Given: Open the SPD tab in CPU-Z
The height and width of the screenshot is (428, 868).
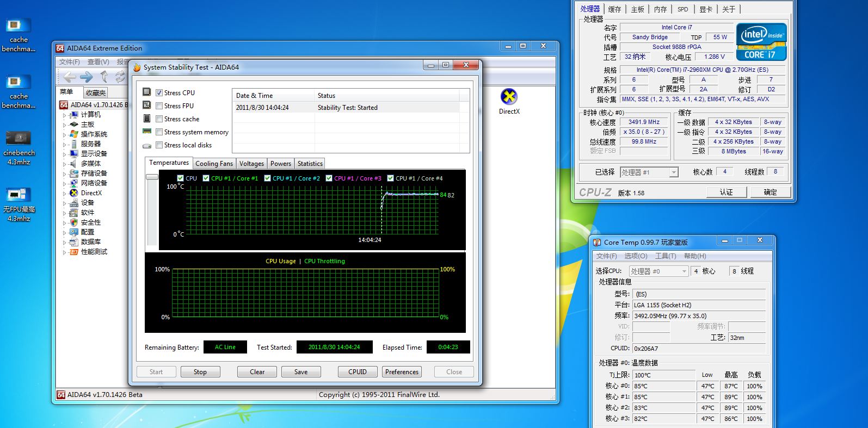Looking at the screenshot, I should coord(682,9).
